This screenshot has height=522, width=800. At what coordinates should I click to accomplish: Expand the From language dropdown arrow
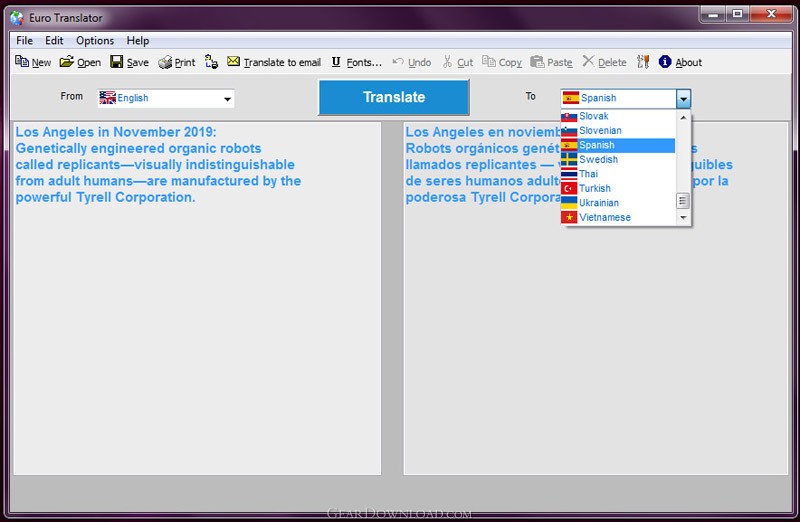[228, 99]
